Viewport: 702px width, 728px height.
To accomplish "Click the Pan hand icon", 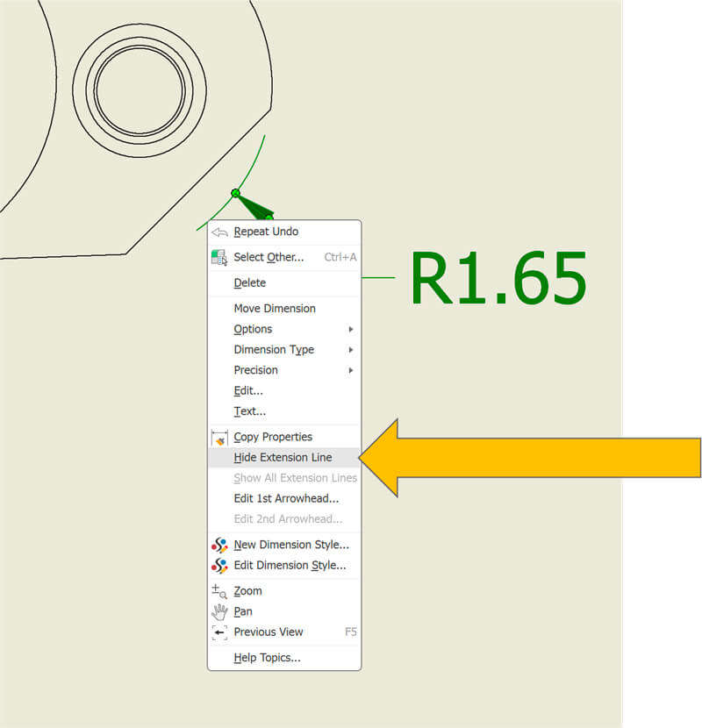I will 219,612.
